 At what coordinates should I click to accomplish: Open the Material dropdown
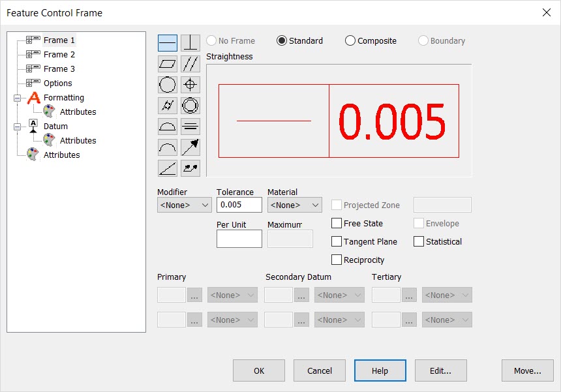(x=294, y=205)
